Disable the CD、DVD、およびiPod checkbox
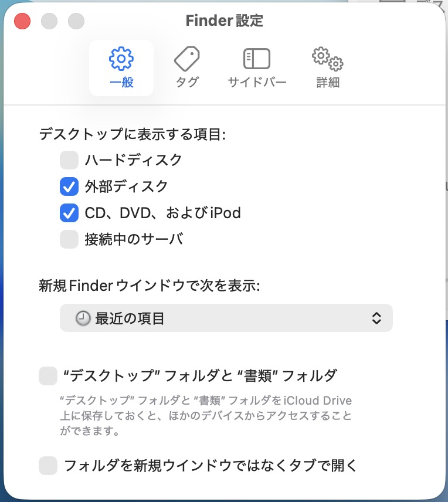The width and height of the screenshot is (448, 502). pyautogui.click(x=69, y=213)
